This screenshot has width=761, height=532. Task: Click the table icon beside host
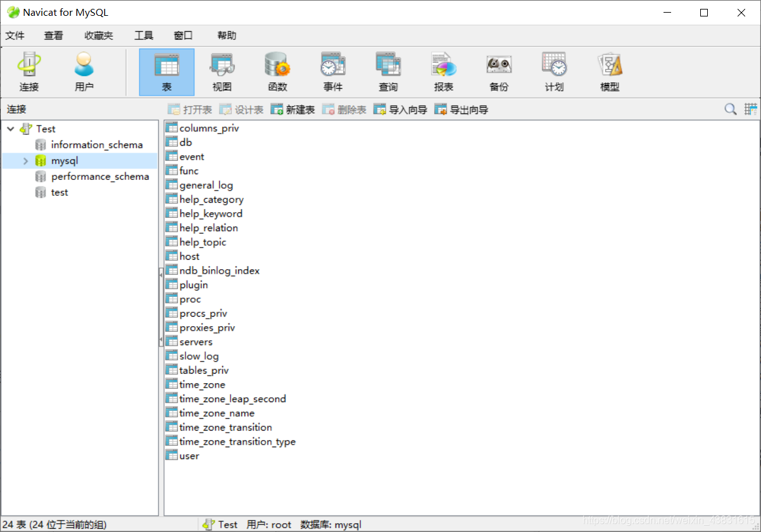pyautogui.click(x=172, y=256)
